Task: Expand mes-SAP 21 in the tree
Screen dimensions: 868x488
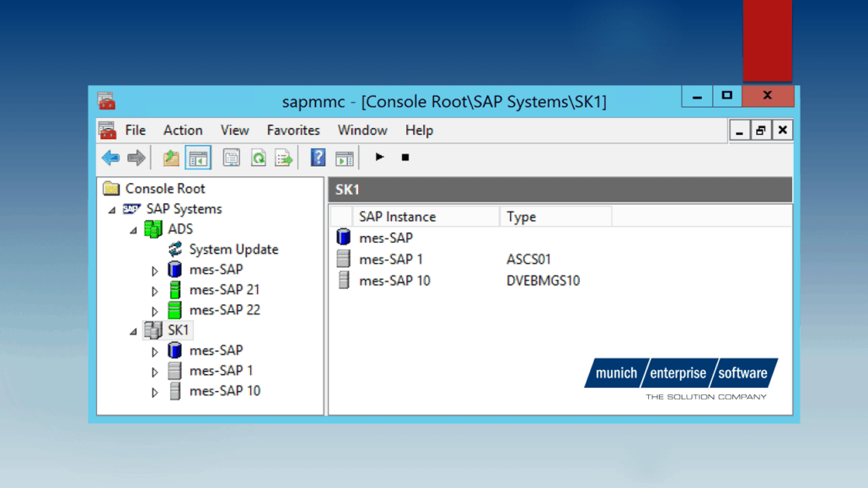Action: (155, 292)
